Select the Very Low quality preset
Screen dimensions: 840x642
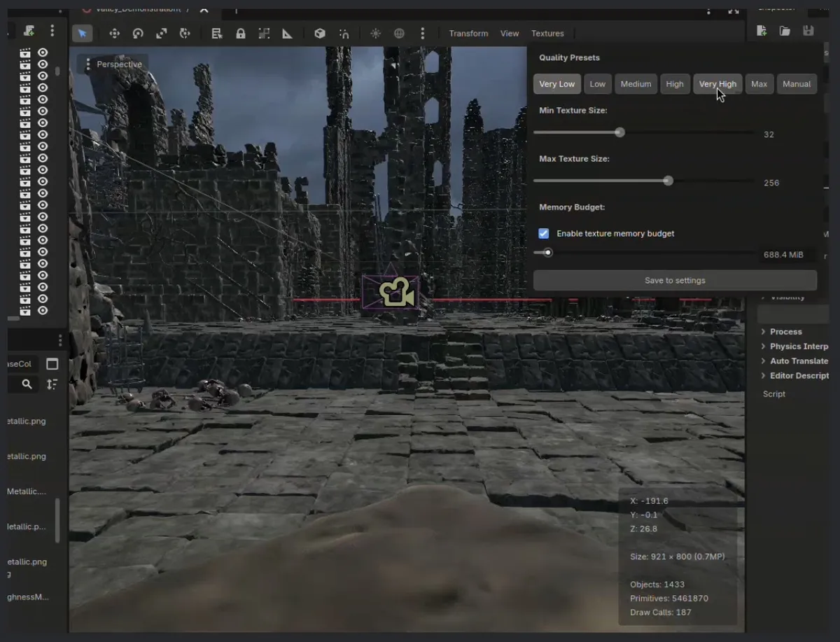557,84
